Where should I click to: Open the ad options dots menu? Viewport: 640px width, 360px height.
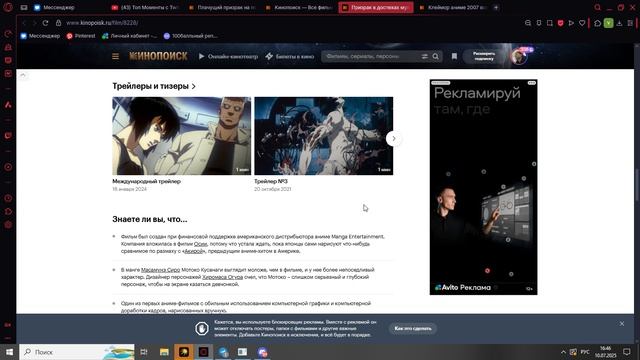click(531, 83)
